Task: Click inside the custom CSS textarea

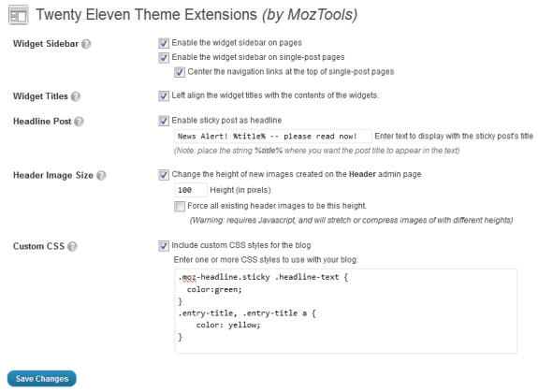Action: [345, 311]
